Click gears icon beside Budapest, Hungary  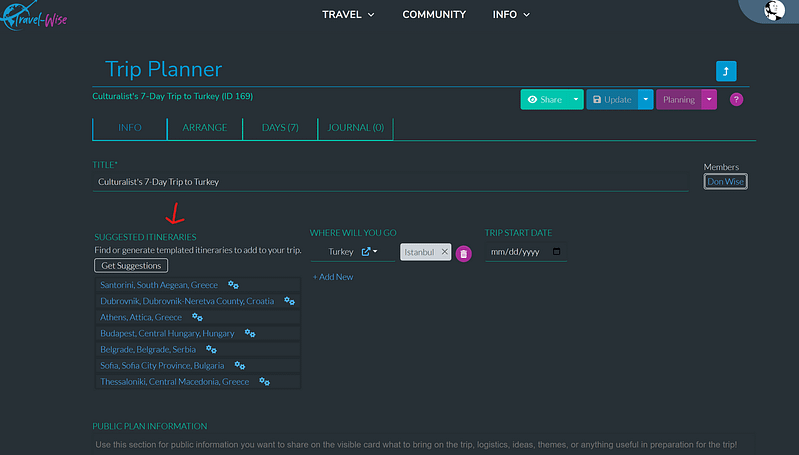pyautogui.click(x=250, y=333)
